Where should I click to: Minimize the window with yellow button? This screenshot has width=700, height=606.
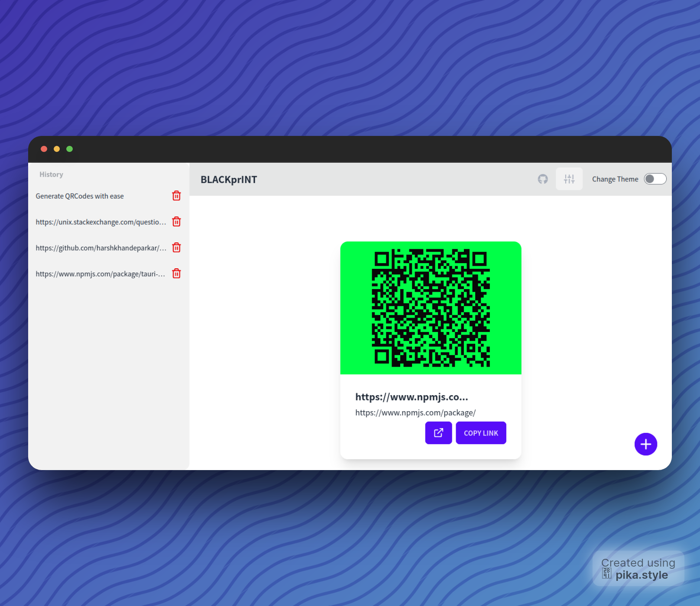(x=57, y=149)
